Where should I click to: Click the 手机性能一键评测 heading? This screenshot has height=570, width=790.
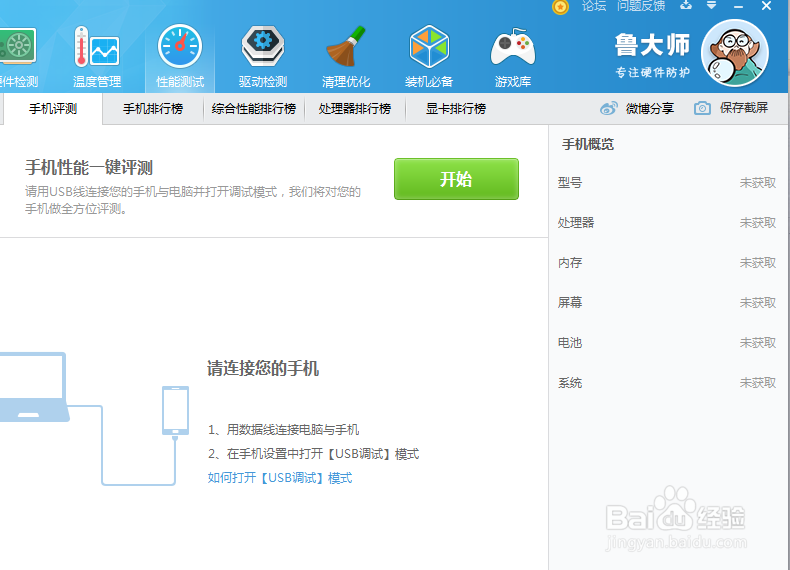click(89, 168)
